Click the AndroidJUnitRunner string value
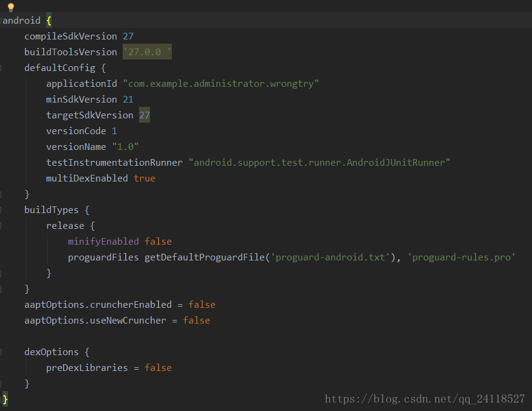The image size is (532, 411). click(x=319, y=163)
